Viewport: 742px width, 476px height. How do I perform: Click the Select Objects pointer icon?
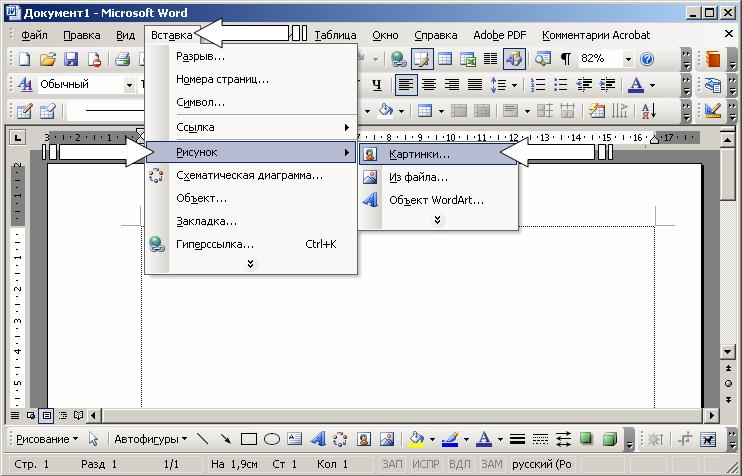(x=93, y=439)
